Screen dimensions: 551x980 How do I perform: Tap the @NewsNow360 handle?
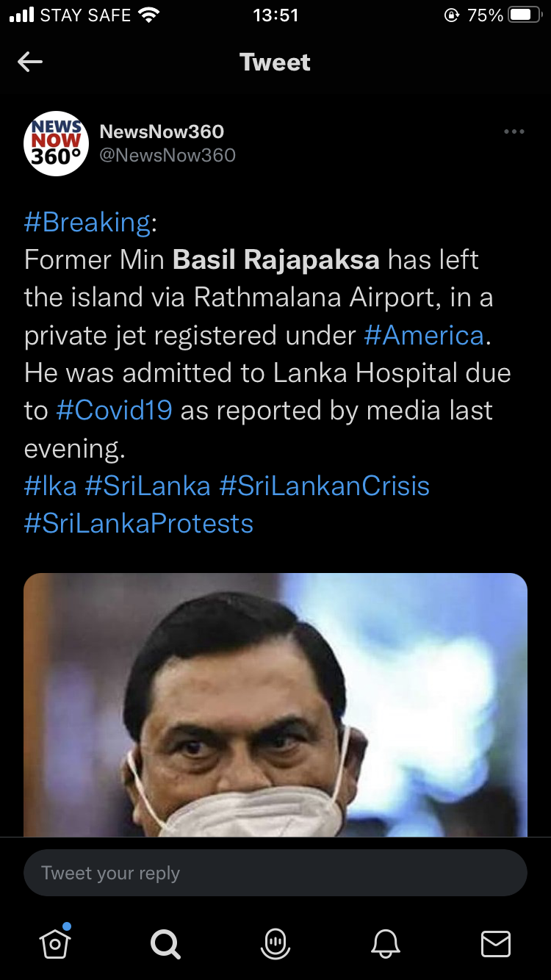click(x=168, y=155)
